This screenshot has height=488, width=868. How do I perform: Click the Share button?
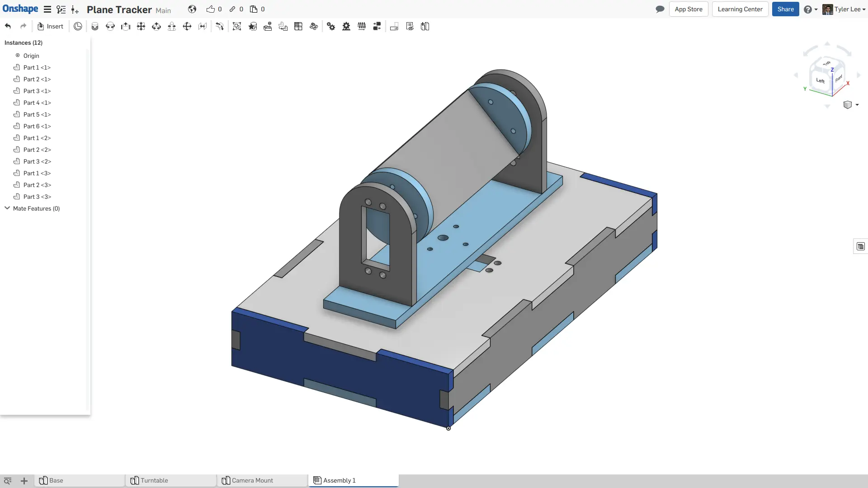785,9
